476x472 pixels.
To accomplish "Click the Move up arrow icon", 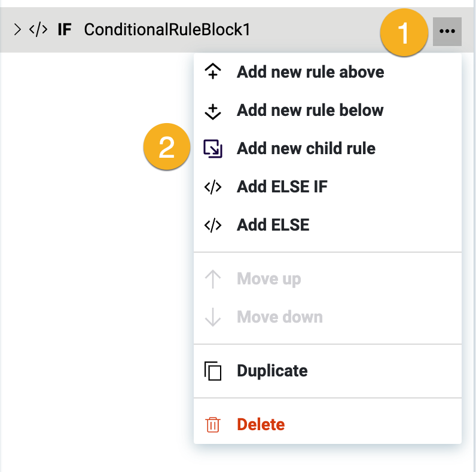I will point(213,279).
